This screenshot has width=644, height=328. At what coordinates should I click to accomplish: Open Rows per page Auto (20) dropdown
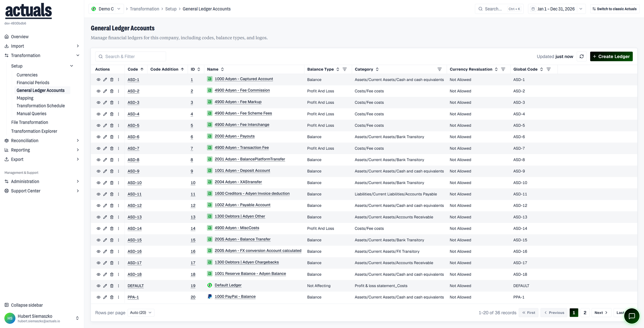click(x=141, y=313)
